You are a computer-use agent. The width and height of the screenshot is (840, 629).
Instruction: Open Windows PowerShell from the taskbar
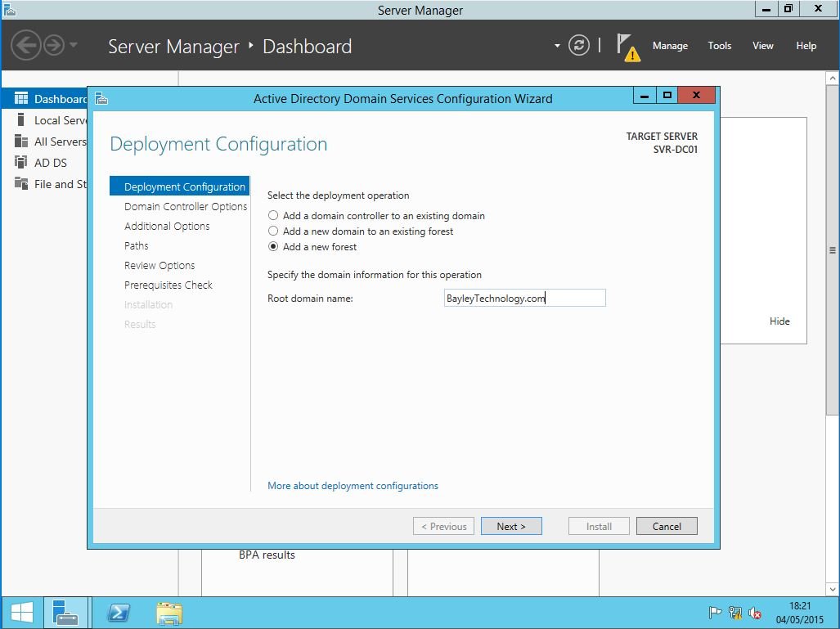tap(118, 613)
